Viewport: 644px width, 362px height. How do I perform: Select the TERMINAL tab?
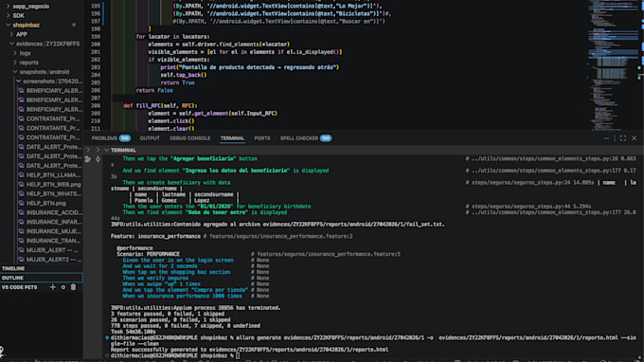(232, 138)
